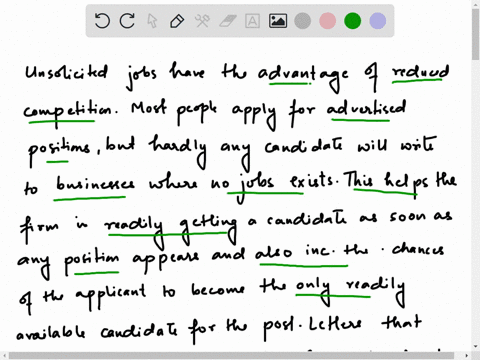The width and height of the screenshot is (480, 360).
Task: Choose the lavender color swatch
Action: tap(378, 21)
